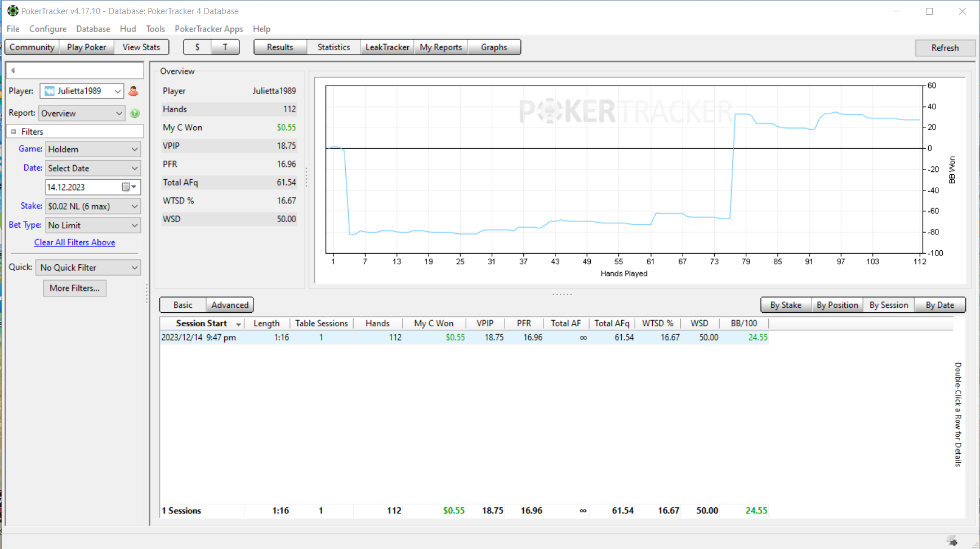
Task: Click the player profile icon next to Julietta1989
Action: click(133, 91)
